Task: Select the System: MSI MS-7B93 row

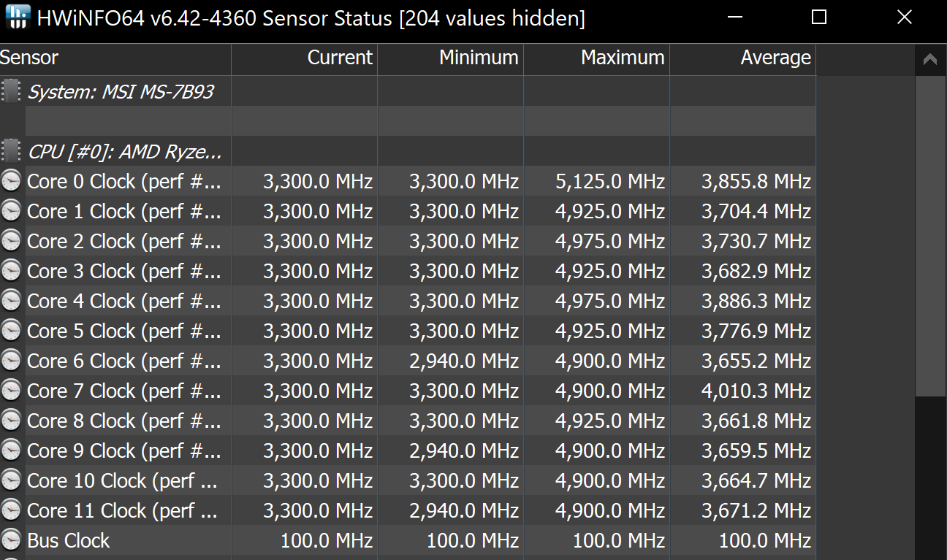Action: click(x=408, y=91)
